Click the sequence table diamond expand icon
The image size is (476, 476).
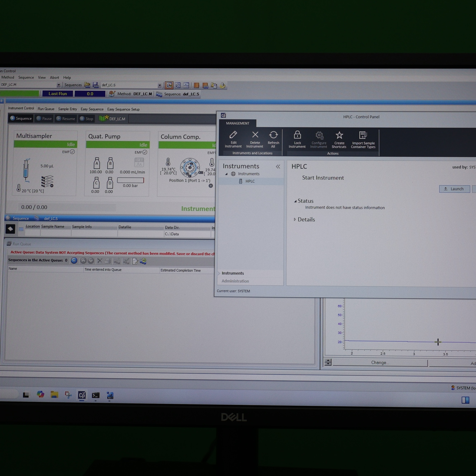pos(10,229)
